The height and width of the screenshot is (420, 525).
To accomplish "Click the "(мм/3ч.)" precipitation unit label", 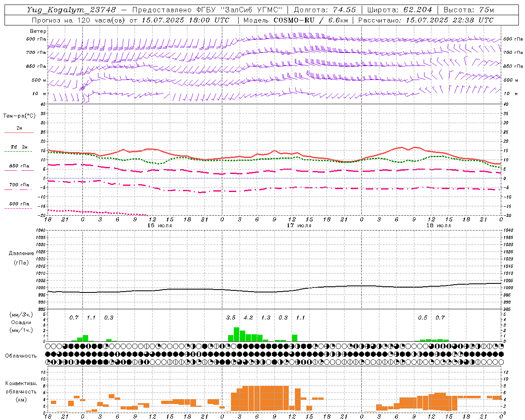I will (x=21, y=315).
